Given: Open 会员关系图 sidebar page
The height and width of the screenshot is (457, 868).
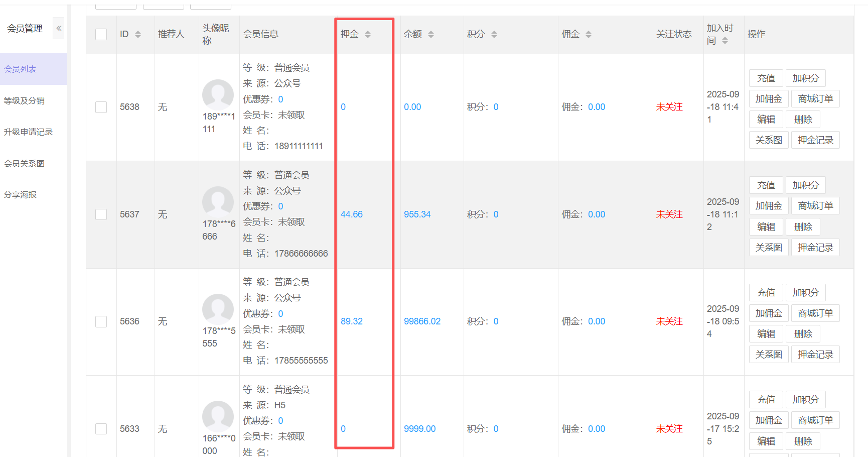Looking at the screenshot, I should (x=24, y=164).
